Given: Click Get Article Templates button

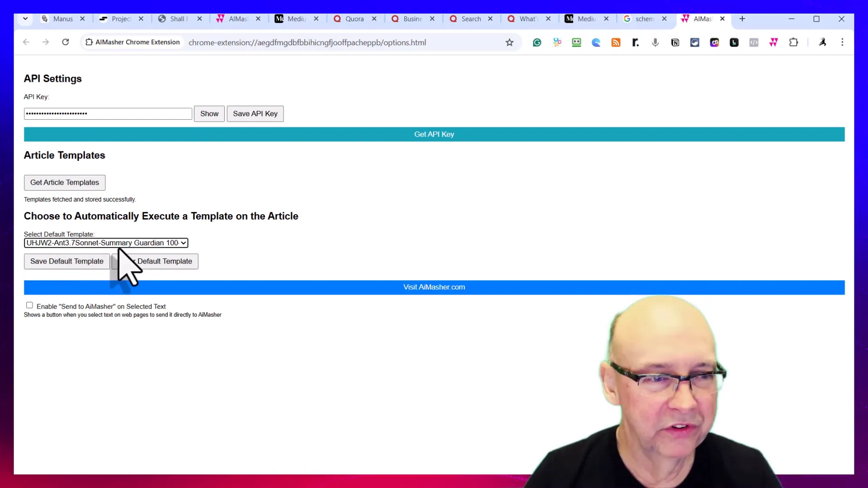Looking at the screenshot, I should [x=65, y=183].
